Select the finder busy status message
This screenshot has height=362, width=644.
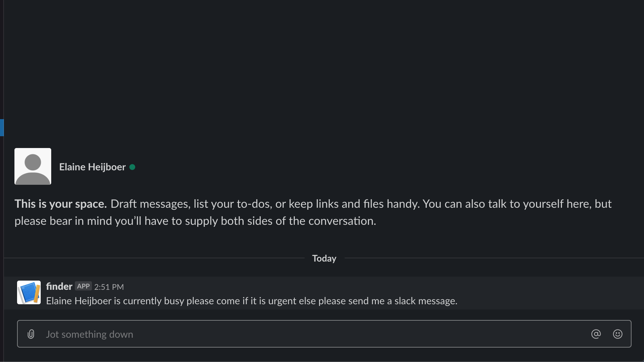pyautogui.click(x=252, y=301)
